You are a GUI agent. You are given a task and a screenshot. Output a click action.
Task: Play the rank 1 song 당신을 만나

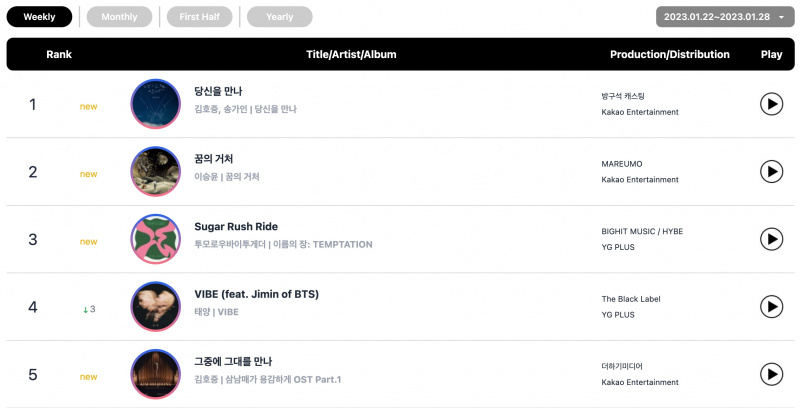[x=771, y=104]
